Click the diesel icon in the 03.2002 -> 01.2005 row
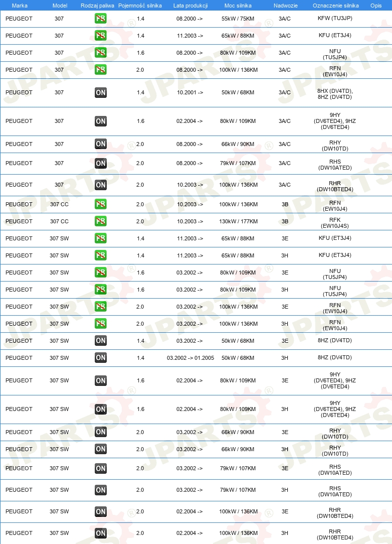392x544 pixels. [101, 357]
